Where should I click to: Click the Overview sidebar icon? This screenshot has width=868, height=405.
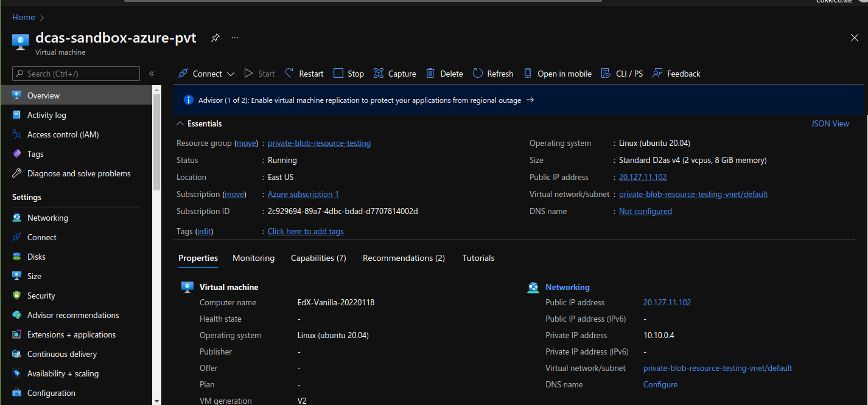click(16, 95)
